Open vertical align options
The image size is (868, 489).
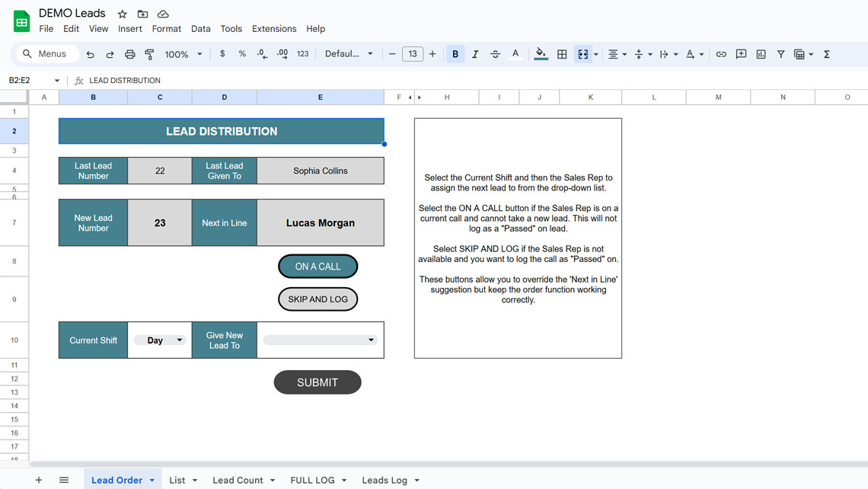point(643,54)
